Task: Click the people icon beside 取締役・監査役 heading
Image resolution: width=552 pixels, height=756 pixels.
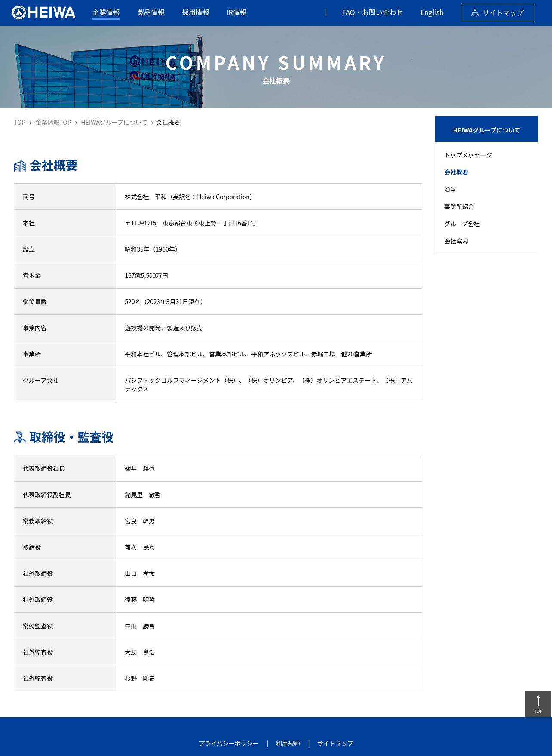Action: click(x=20, y=437)
